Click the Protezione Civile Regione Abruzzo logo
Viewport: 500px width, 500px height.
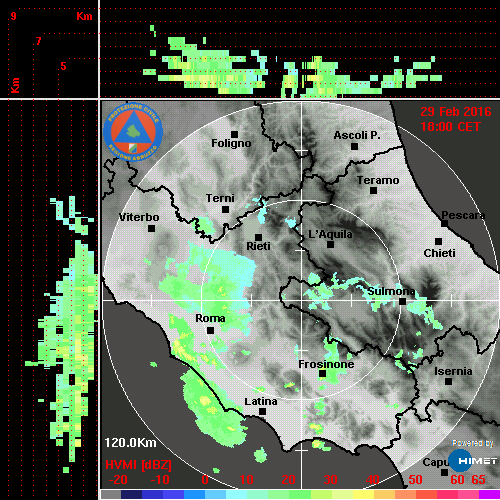point(133,132)
